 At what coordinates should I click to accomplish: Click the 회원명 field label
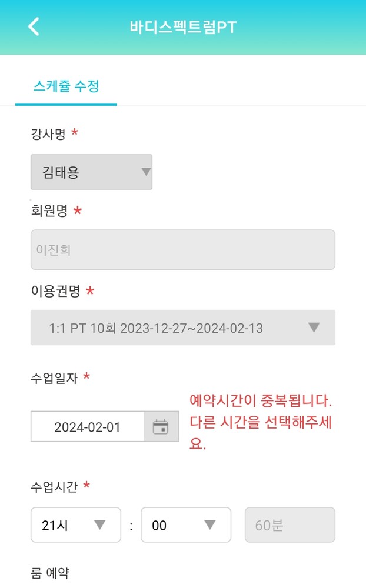click(49, 211)
